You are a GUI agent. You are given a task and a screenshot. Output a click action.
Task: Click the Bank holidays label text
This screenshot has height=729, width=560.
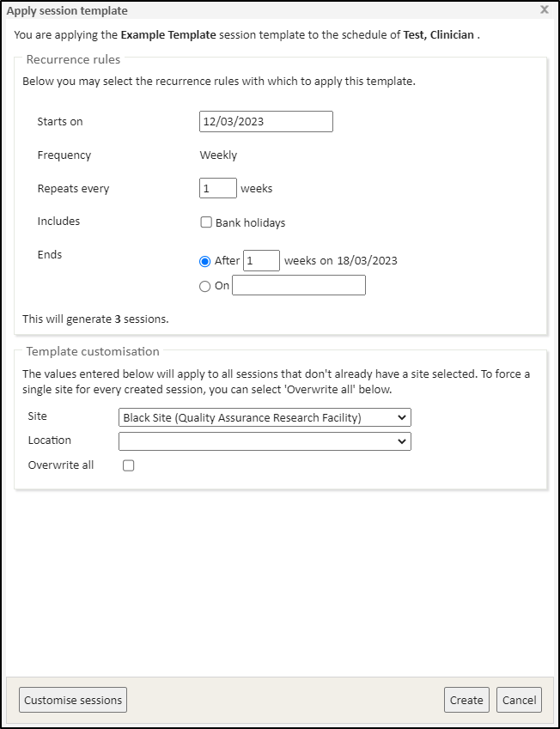pyautogui.click(x=250, y=223)
